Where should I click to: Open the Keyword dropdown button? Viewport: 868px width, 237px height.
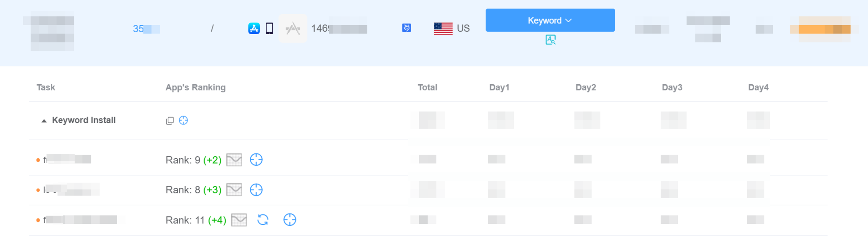[x=550, y=20]
